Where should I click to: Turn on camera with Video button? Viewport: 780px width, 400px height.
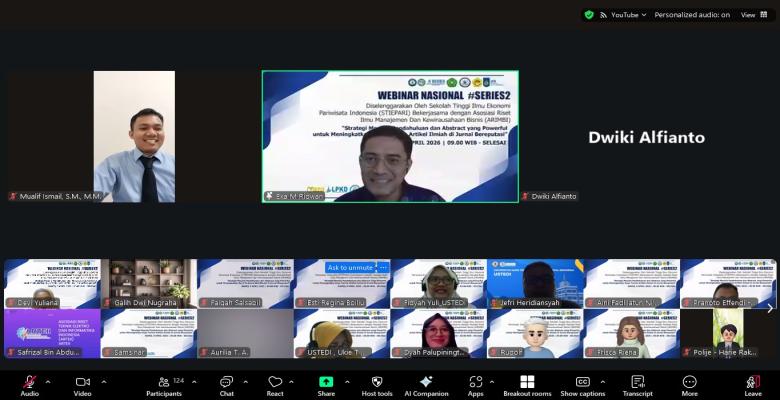click(x=82, y=385)
